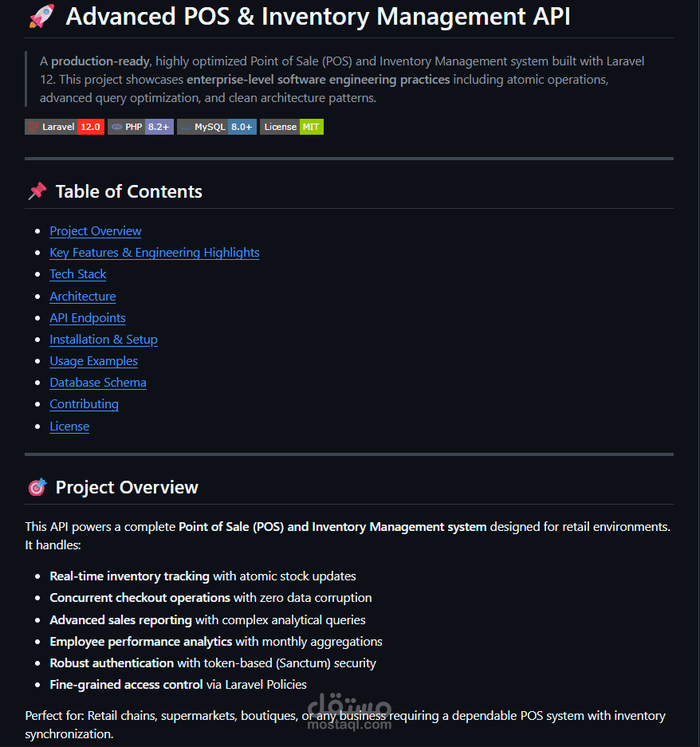Click the target icon beside Project Overview
Image resolution: width=700 pixels, height=747 pixels.
[37, 487]
